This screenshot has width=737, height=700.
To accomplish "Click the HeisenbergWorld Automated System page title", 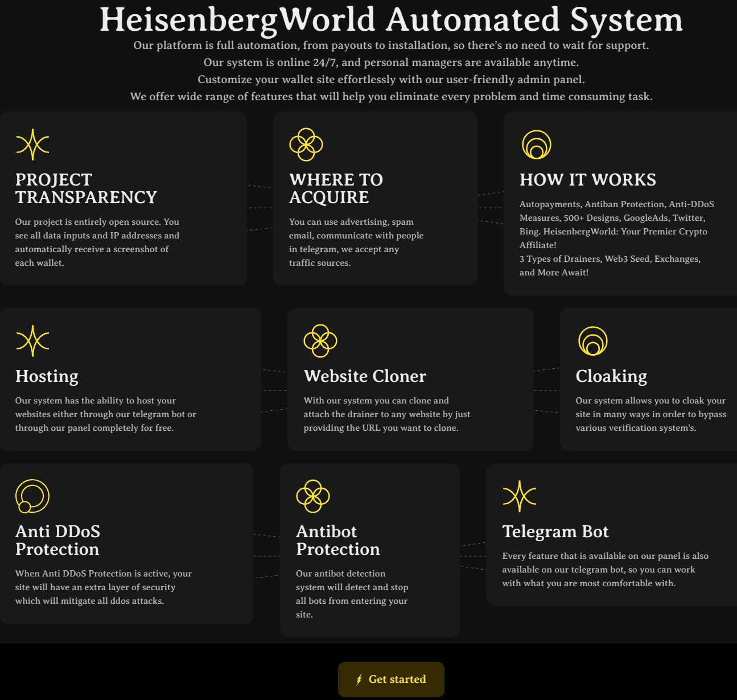I will [391, 19].
